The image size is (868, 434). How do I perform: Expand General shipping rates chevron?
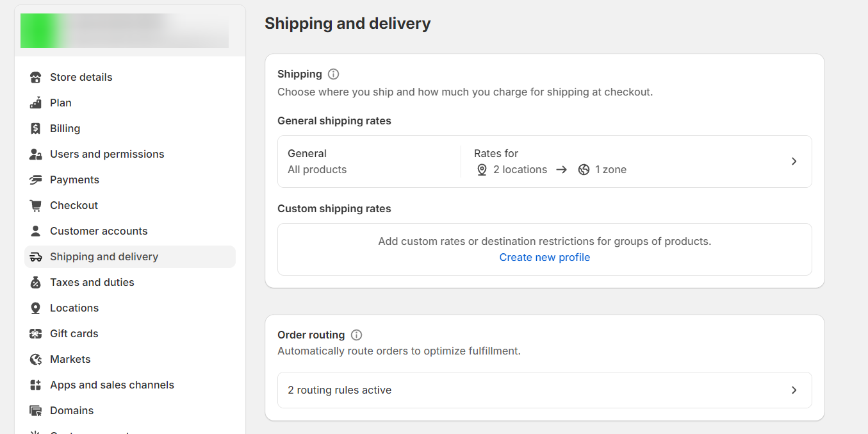click(x=794, y=162)
